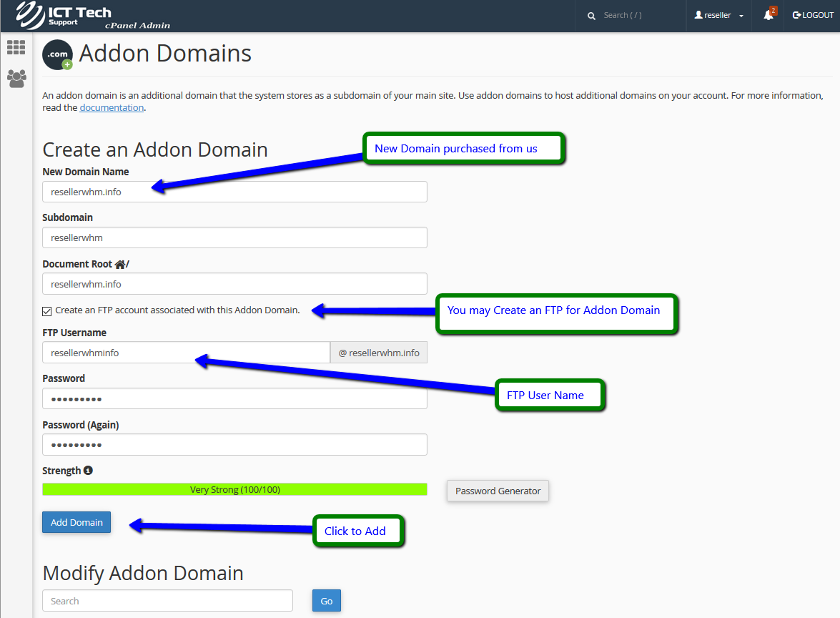Viewport: 840px width, 618px height.
Task: Select the FTP Username field
Action: 186,353
